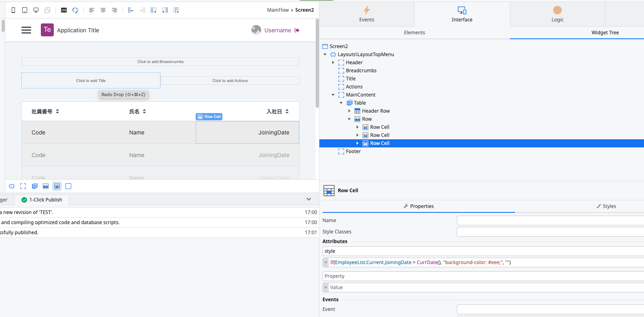Click the Event property input field
This screenshot has height=317, width=644.
pyautogui.click(x=550, y=309)
